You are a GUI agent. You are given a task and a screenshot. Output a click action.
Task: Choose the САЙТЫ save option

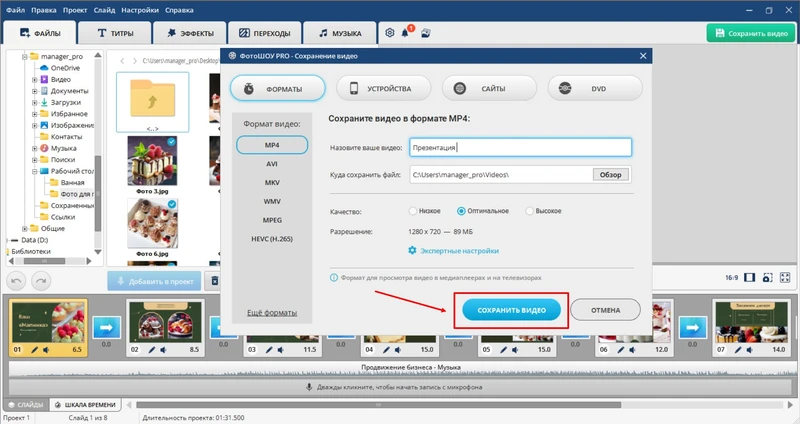[x=489, y=88]
